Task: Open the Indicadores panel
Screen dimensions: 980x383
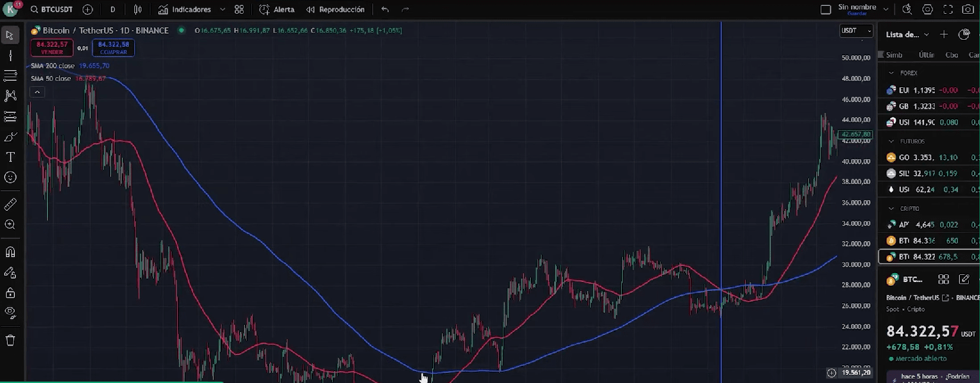Action: tap(185, 10)
